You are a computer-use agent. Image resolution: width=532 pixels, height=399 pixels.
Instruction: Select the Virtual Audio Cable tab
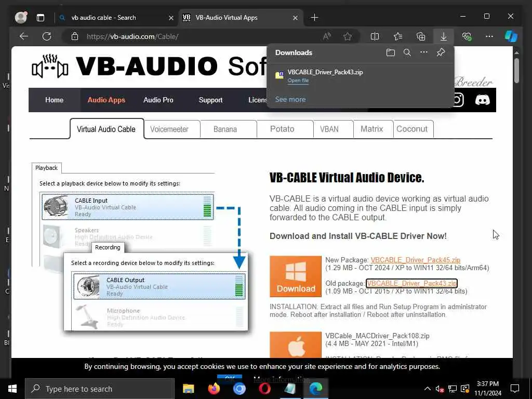(106, 129)
